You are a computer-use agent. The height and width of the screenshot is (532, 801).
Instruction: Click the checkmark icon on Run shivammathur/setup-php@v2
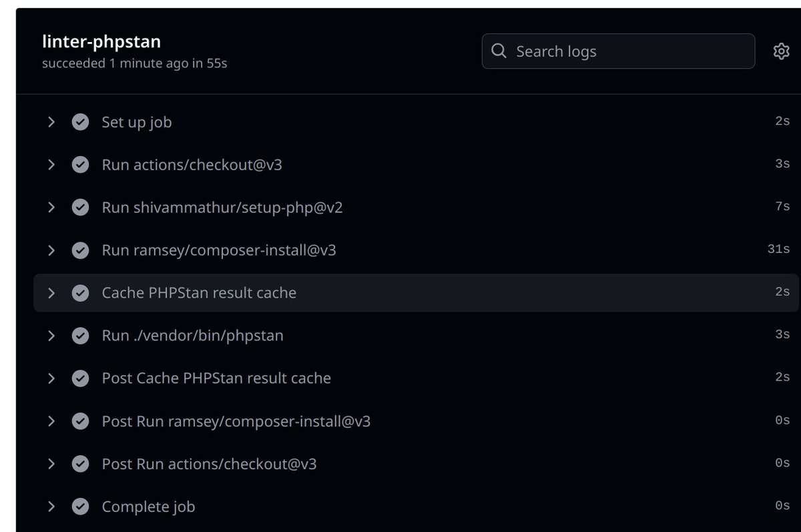[x=80, y=207]
